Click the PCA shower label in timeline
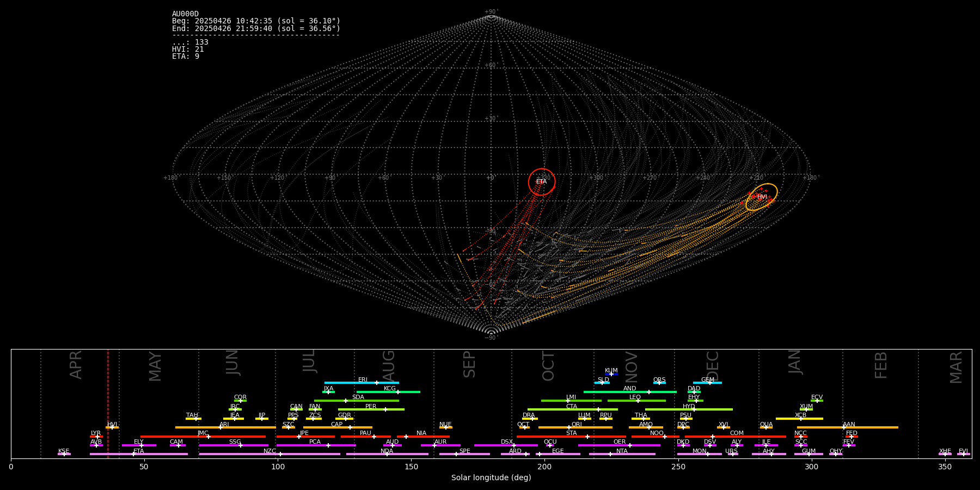Screen dimensions: 980x490 315,442
